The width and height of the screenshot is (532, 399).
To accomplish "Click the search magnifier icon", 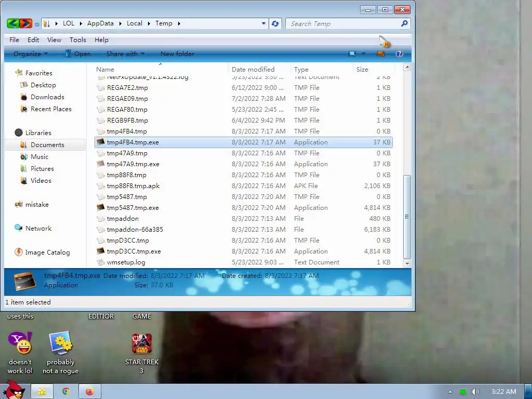I will (x=404, y=23).
